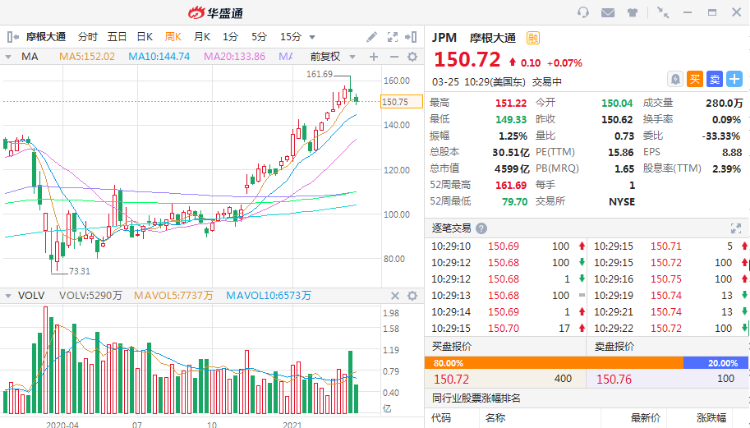Switch to 5分 five-minute chart tab
This screenshot has width=750, height=428.
point(259,37)
